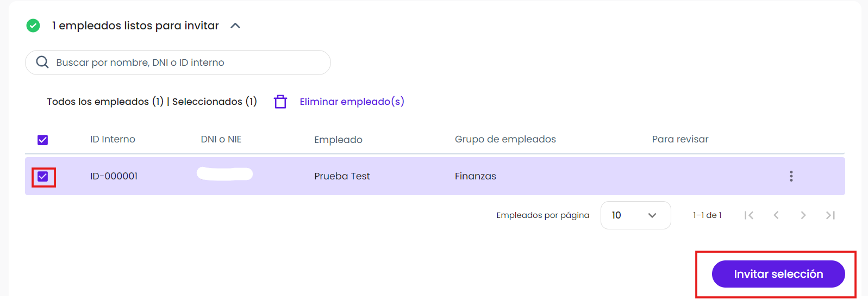Go to first page of employees

click(749, 215)
